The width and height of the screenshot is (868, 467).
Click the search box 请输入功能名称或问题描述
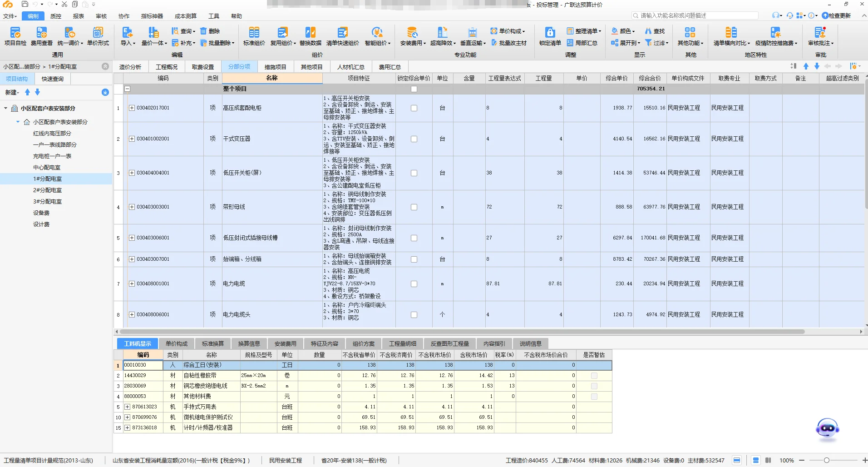tap(695, 15)
